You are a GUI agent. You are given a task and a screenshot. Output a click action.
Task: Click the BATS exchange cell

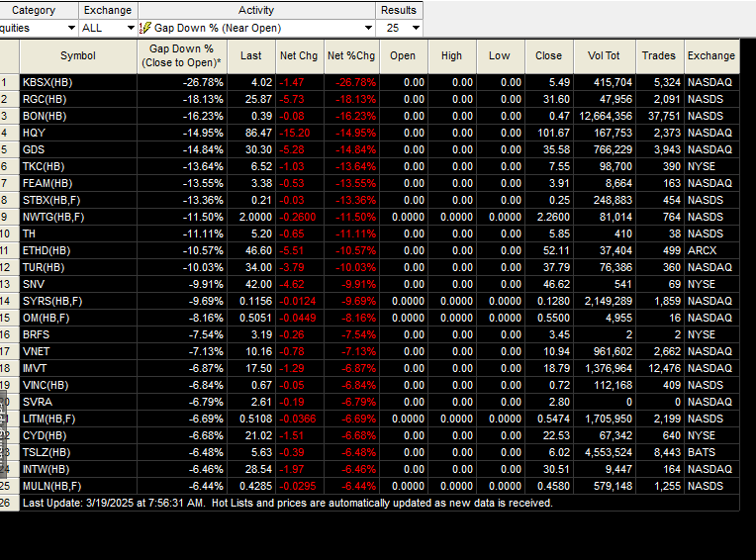pos(711,452)
